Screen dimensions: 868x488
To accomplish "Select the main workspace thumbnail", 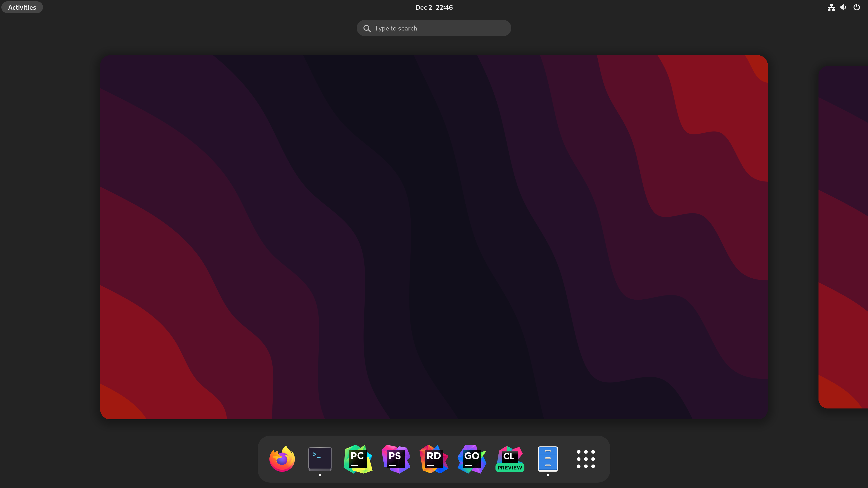I will tap(434, 237).
